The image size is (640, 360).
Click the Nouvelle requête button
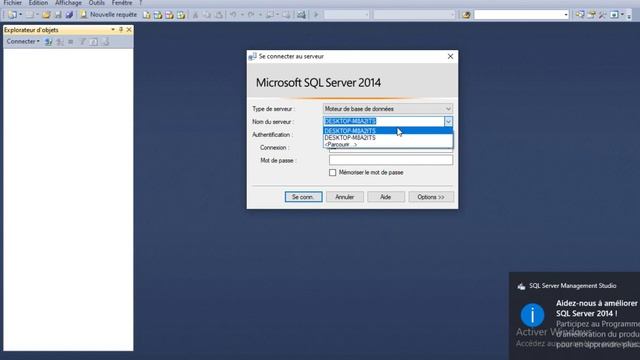point(109,15)
